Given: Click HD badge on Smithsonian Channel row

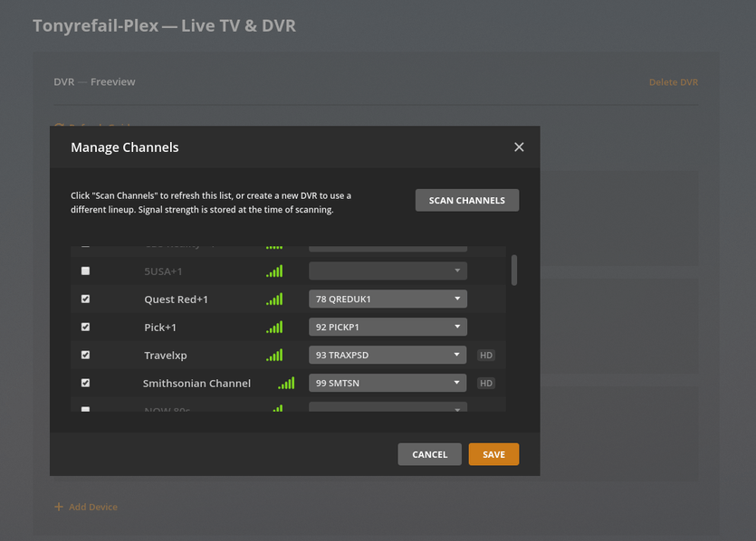Looking at the screenshot, I should [486, 384].
